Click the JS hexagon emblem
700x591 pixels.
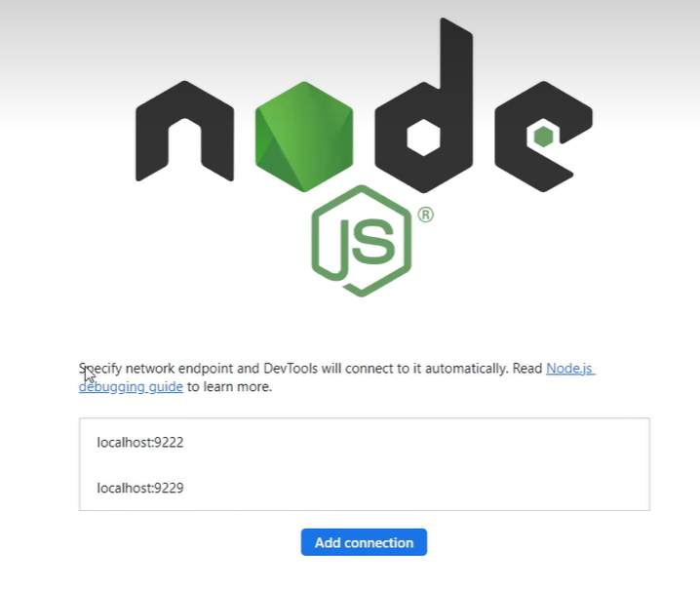click(x=361, y=241)
